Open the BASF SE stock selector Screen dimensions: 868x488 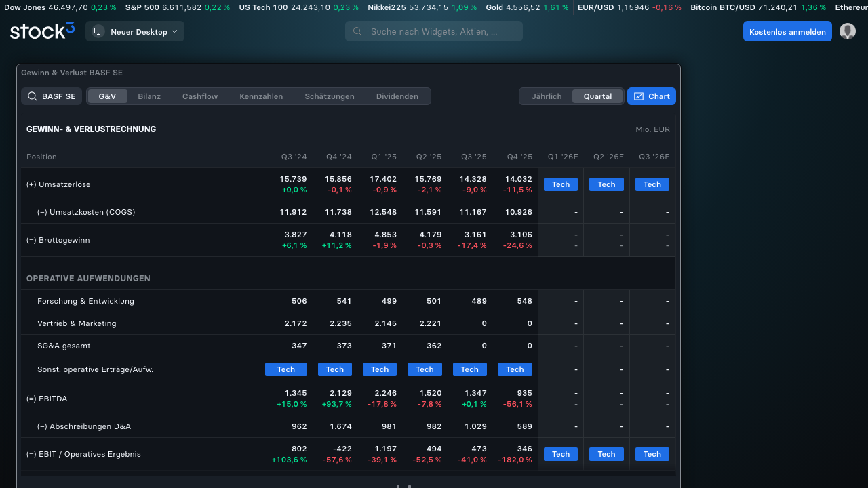point(52,96)
